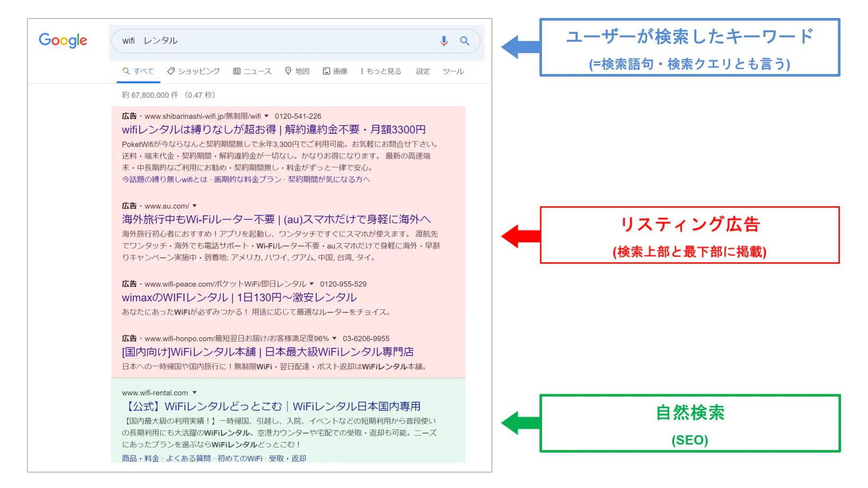Screen dimensions: 868x488
Task: Open the 地図 tab
Action: (x=297, y=71)
